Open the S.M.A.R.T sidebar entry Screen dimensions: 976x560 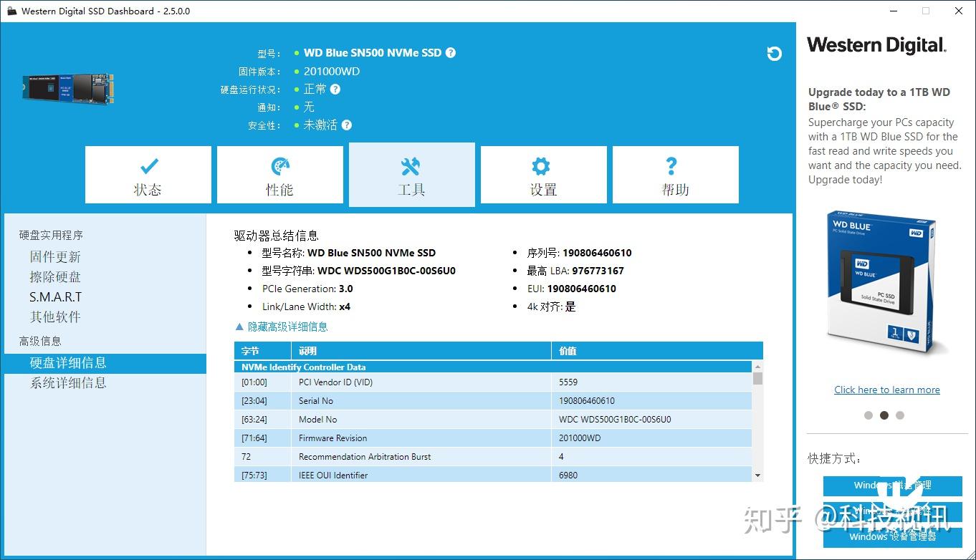[55, 296]
